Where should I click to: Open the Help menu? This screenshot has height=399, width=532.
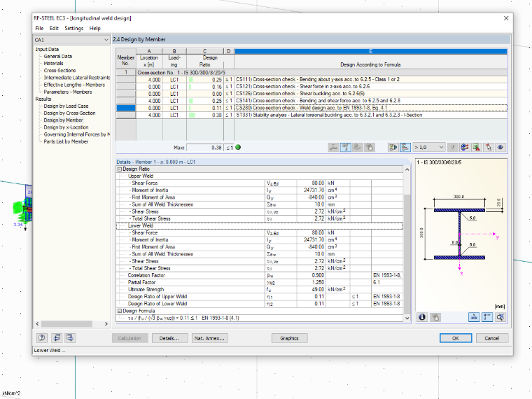click(x=95, y=28)
